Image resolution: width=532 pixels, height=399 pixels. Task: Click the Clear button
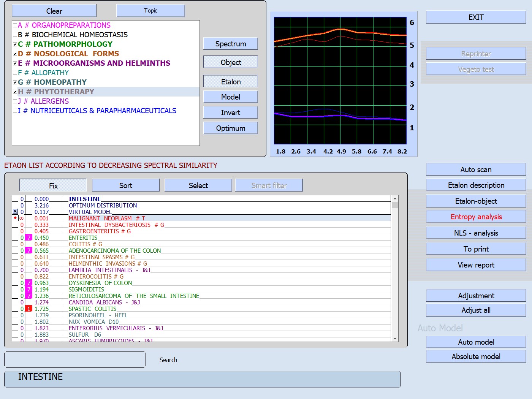click(x=54, y=11)
